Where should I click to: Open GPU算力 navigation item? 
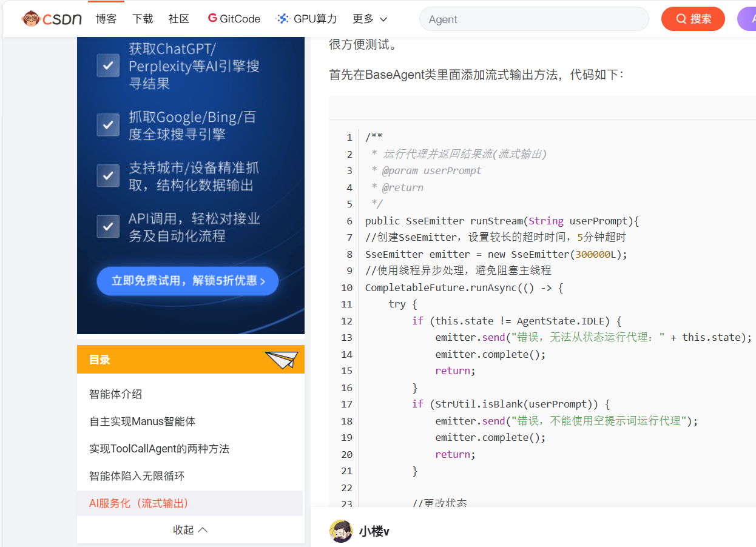306,19
